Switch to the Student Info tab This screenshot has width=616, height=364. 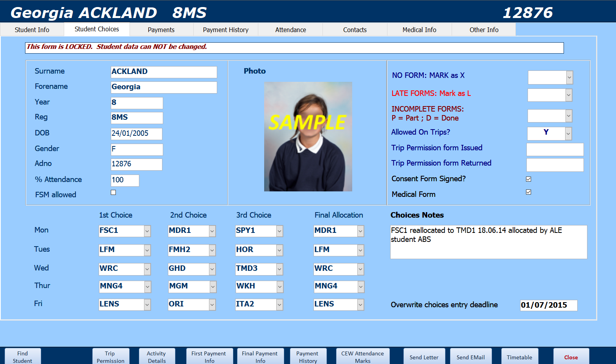coord(32,30)
